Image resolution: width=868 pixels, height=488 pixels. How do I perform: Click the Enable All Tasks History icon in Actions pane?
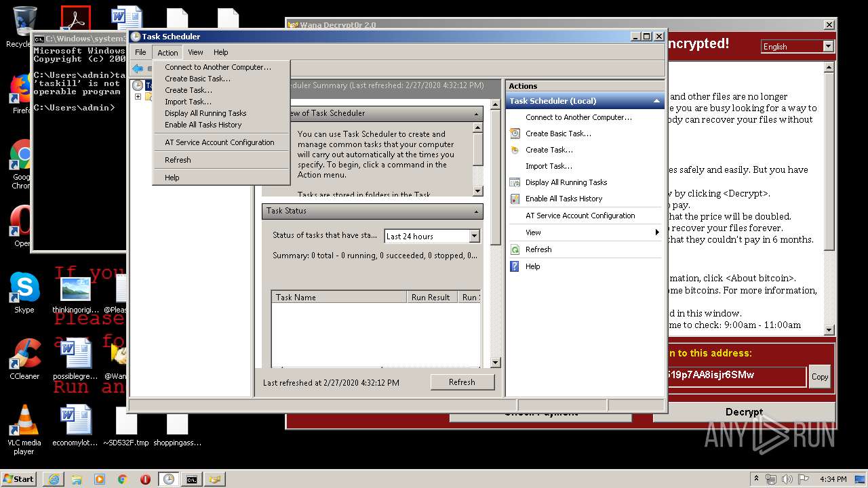(x=515, y=199)
